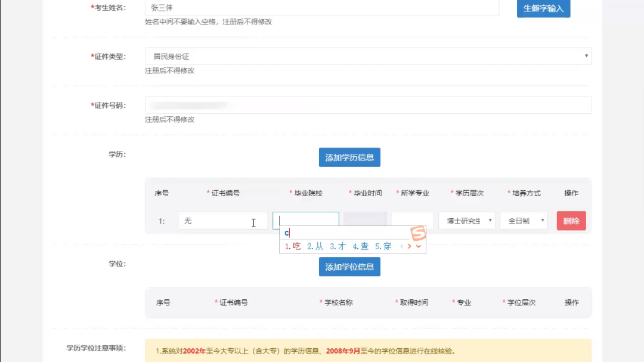The image size is (644, 362).
Task: Click the 生僻字输入 button
Action: (x=543, y=8)
